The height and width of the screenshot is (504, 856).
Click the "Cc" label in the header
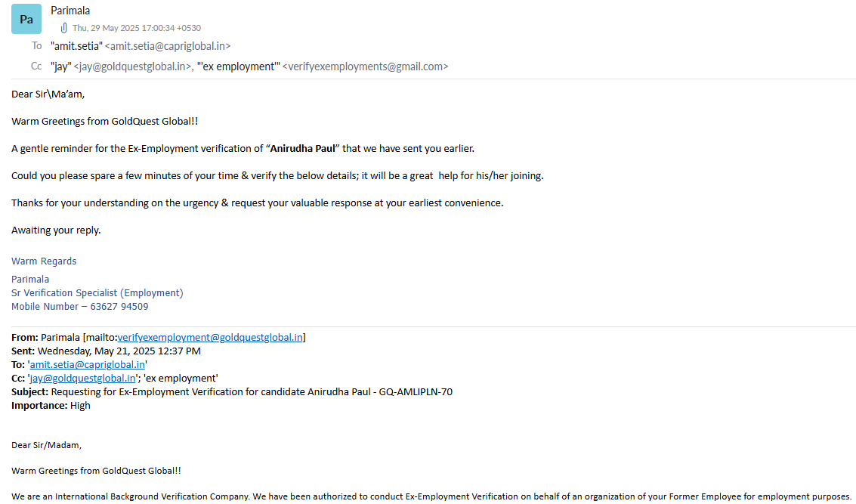[36, 66]
